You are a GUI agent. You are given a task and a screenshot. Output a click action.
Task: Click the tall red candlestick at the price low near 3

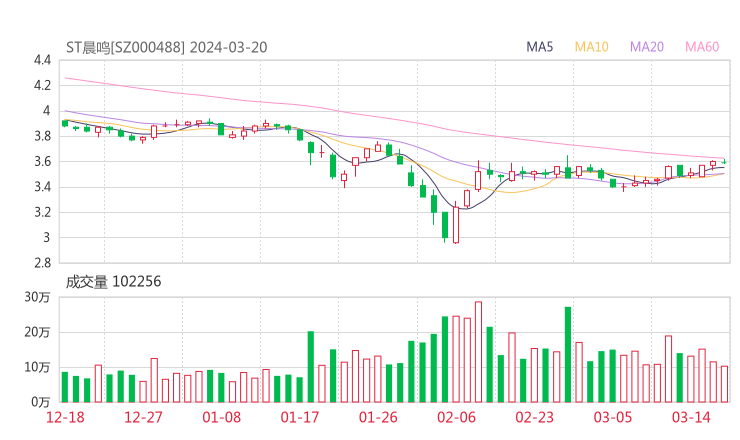[x=456, y=224]
